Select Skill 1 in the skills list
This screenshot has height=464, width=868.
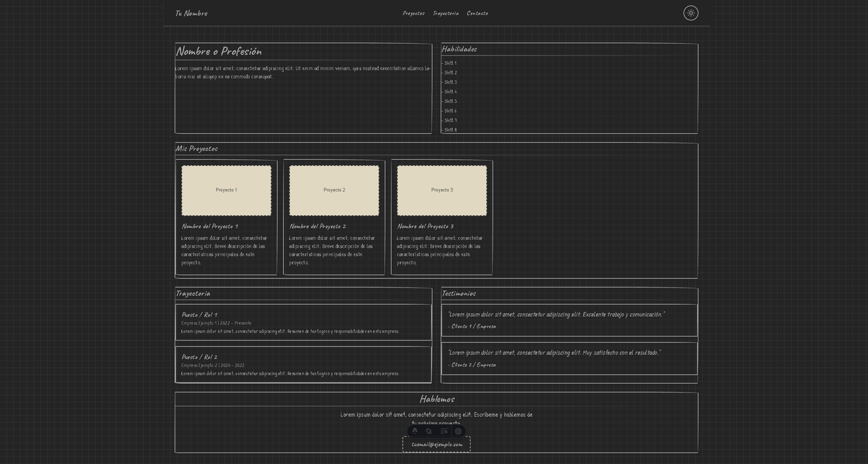click(449, 63)
